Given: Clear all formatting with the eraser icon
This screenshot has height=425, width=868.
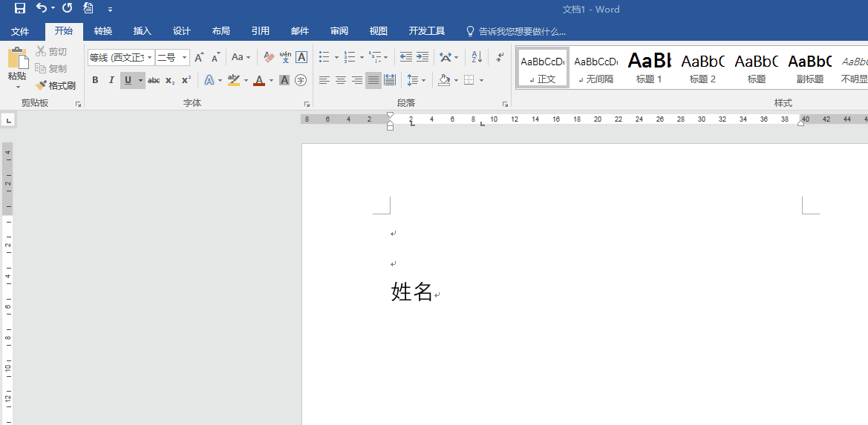Looking at the screenshot, I should click(x=269, y=57).
